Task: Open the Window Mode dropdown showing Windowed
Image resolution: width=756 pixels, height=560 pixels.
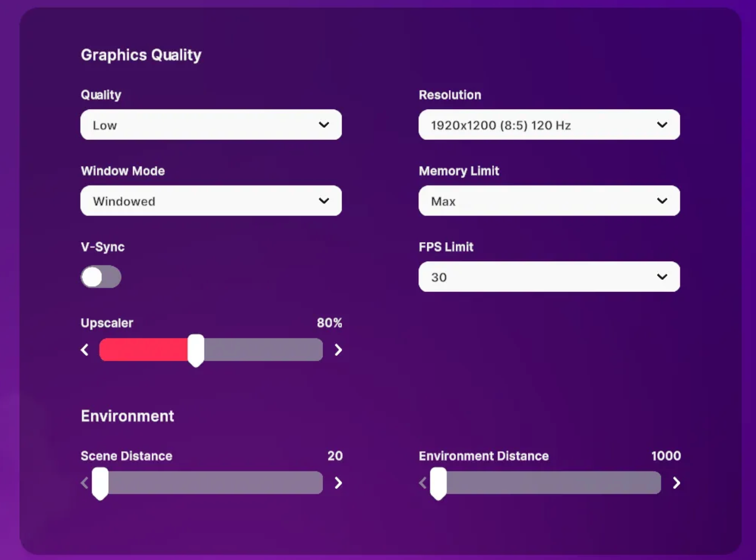Action: pos(211,201)
